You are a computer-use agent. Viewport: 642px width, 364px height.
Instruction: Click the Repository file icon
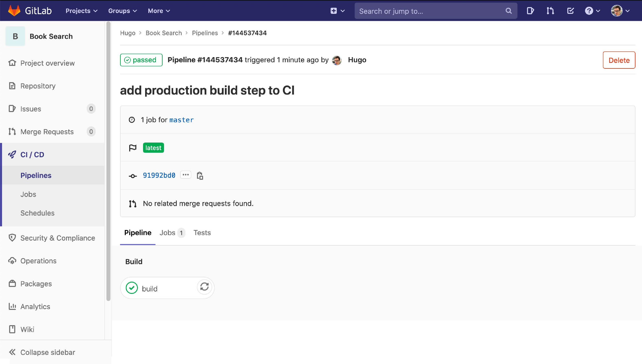[x=12, y=86]
